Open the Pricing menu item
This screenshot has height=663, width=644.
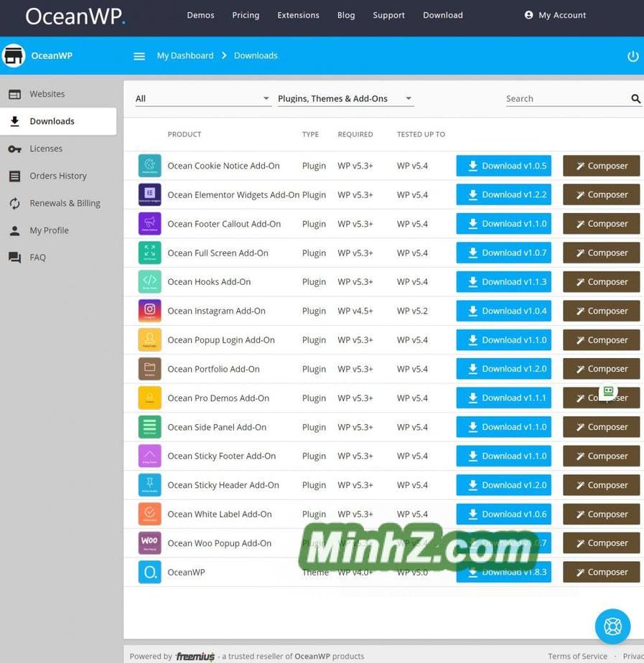[x=246, y=14]
